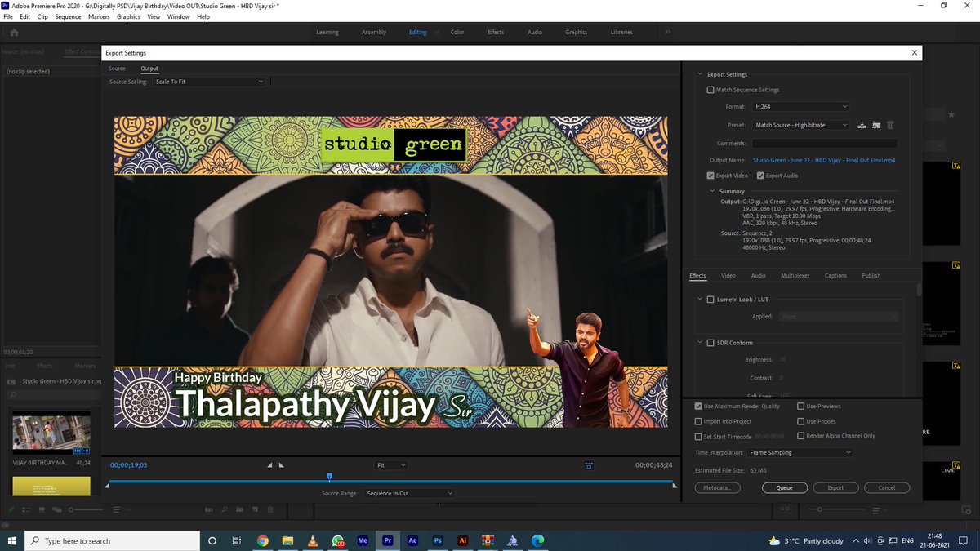The height and width of the screenshot is (551, 980).
Task: Open the workspace overflow chevrons
Action: [x=667, y=32]
